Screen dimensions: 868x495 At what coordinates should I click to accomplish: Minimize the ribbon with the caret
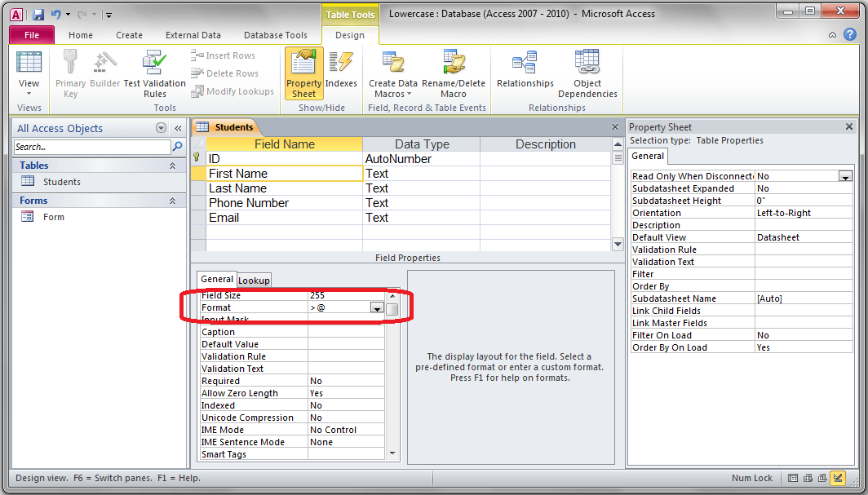[x=832, y=35]
